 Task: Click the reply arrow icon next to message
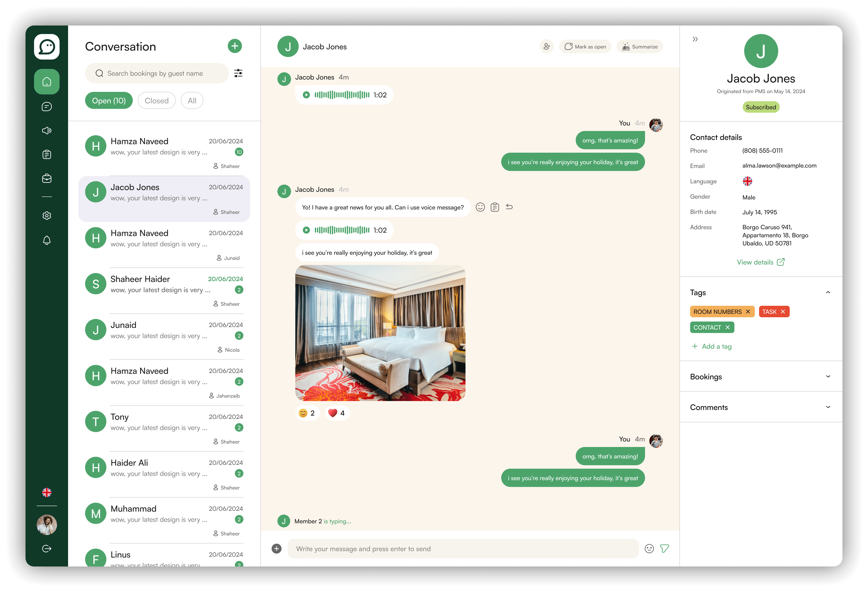pyautogui.click(x=509, y=207)
